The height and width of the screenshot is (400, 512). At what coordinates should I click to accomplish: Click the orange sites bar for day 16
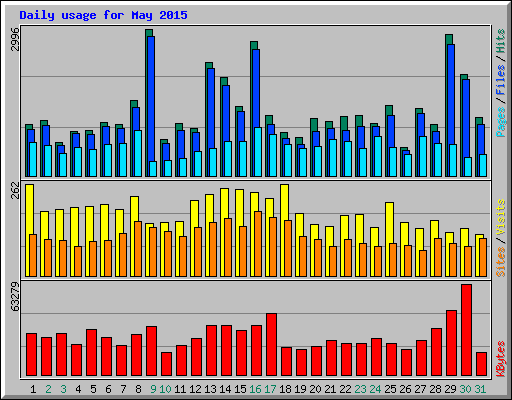tap(258, 244)
